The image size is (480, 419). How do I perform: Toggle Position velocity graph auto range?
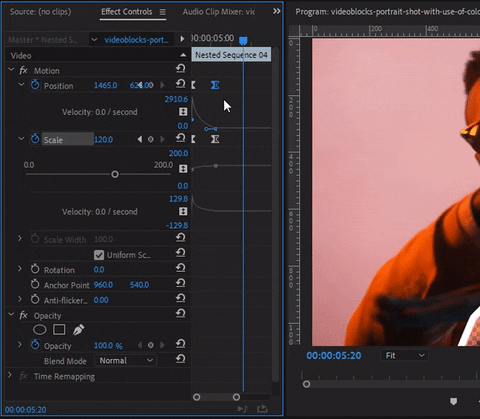[183, 112]
